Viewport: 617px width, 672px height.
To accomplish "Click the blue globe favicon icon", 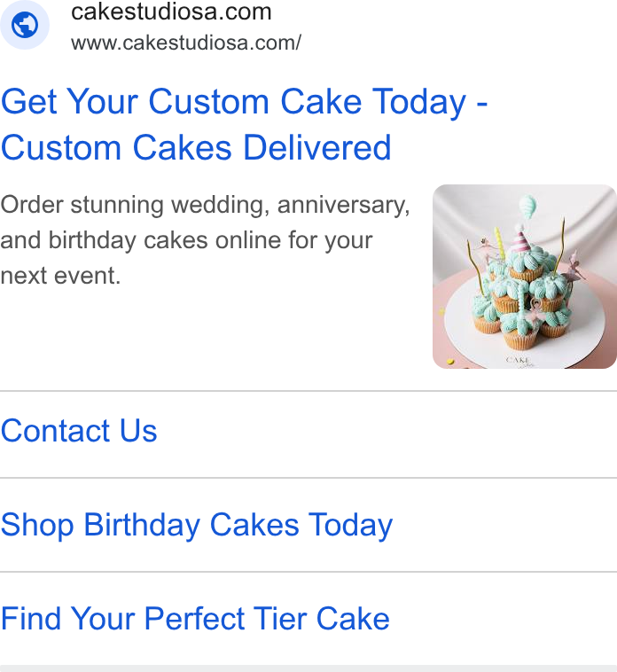I will pos(25,25).
